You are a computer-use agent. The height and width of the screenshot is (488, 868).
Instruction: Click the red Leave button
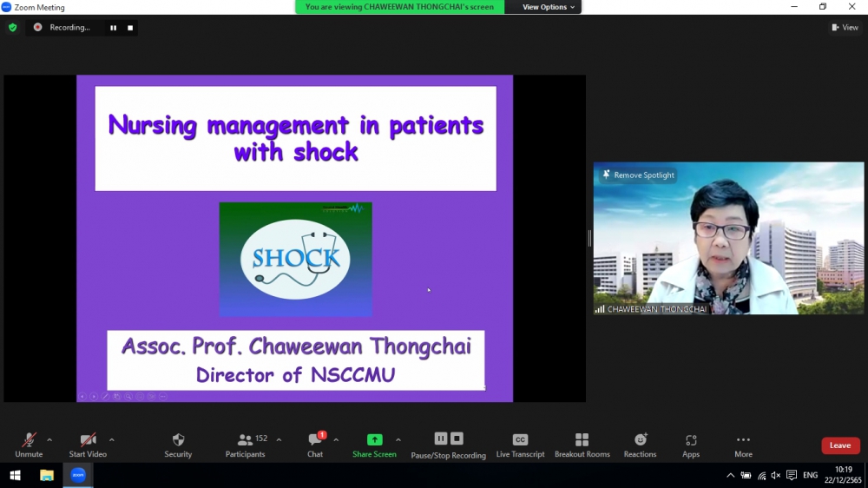(x=840, y=445)
